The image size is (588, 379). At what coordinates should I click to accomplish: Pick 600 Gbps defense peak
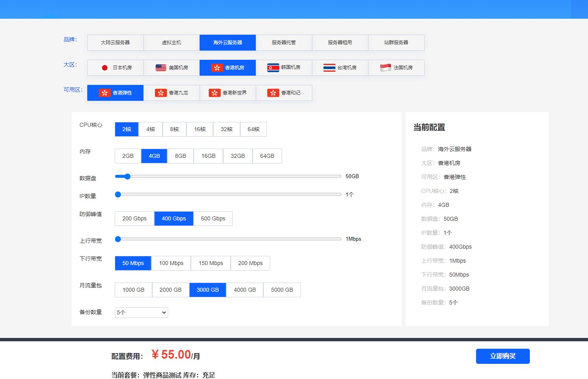213,219
